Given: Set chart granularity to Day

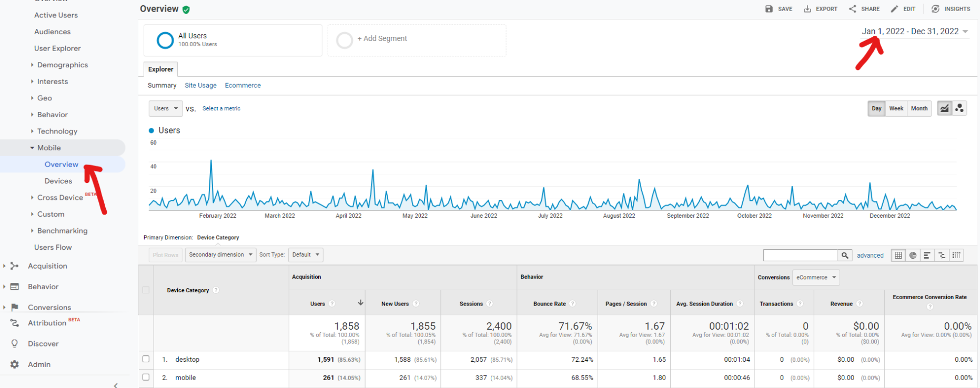Looking at the screenshot, I should click(x=876, y=108).
